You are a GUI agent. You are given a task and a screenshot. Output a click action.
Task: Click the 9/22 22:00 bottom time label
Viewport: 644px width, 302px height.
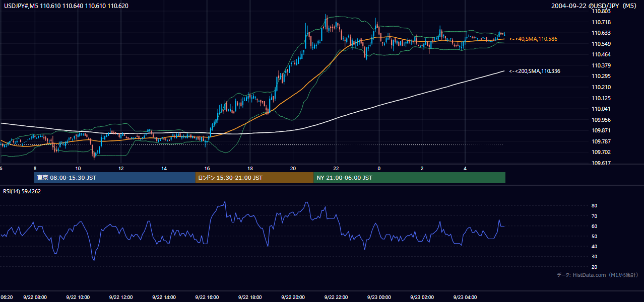click(x=336, y=297)
